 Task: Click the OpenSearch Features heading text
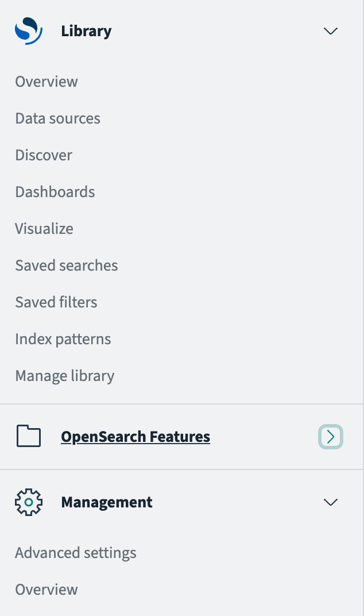[135, 436]
